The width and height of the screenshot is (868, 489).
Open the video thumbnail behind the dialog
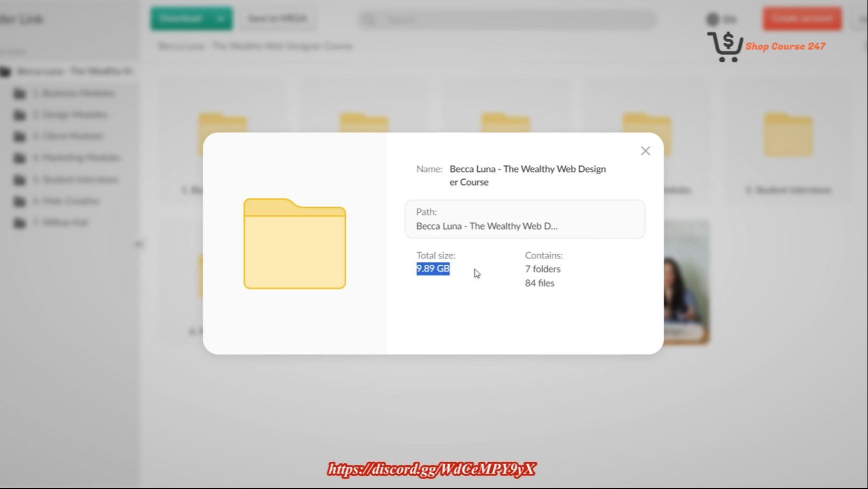click(686, 283)
